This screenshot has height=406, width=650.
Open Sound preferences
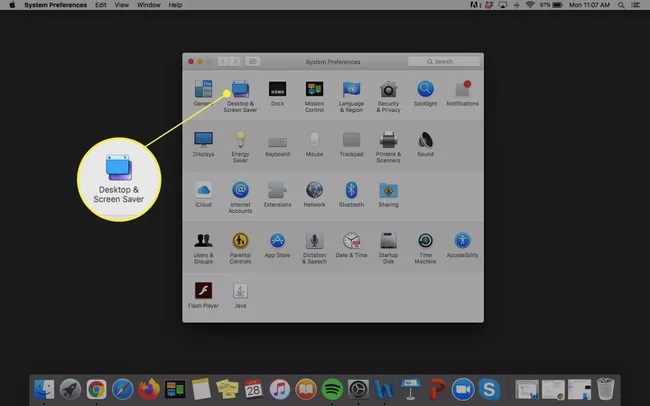pos(425,144)
